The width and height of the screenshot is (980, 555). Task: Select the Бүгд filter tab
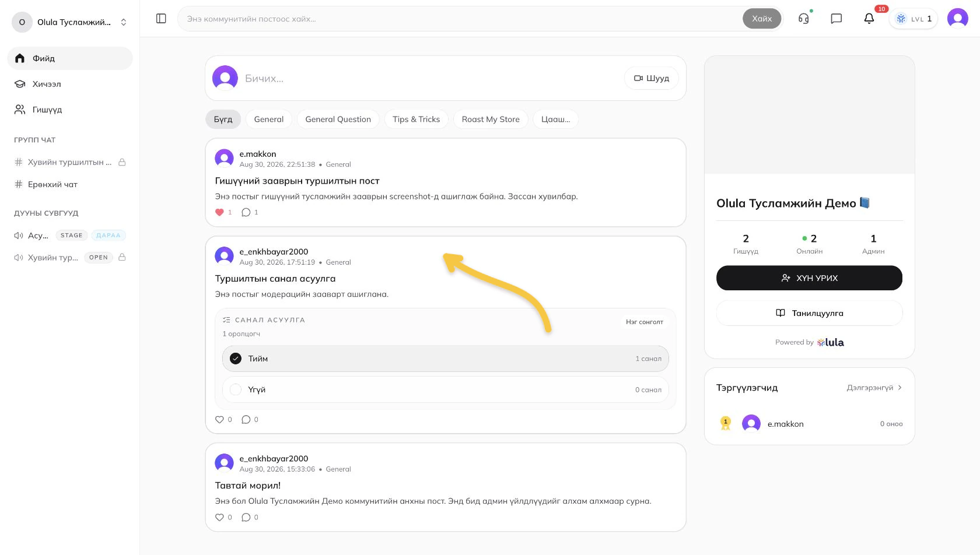click(x=223, y=119)
